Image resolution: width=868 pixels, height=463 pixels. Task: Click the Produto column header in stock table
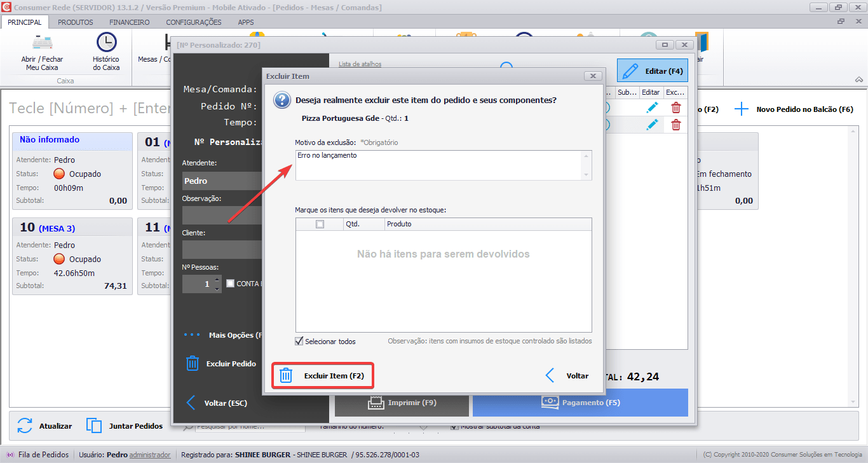coord(488,224)
